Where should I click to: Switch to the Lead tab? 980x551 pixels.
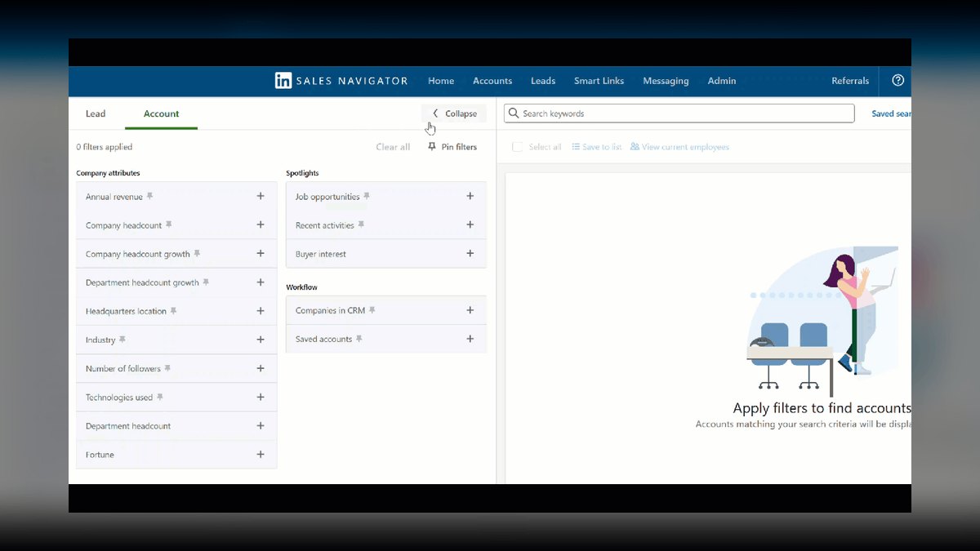pos(96,113)
